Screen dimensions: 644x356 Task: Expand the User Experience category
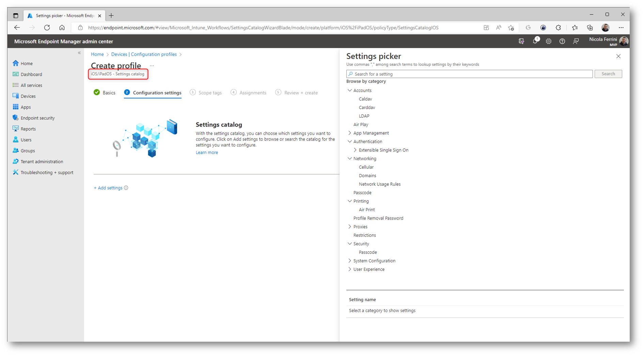coord(350,269)
